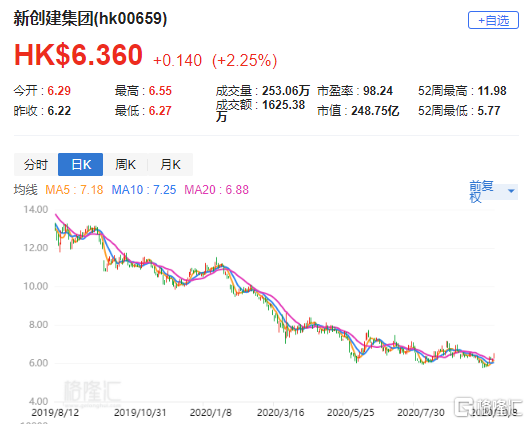This screenshot has width=529, height=424.
Task: Click the 4.00 y-axis label
Action: click(x=38, y=401)
